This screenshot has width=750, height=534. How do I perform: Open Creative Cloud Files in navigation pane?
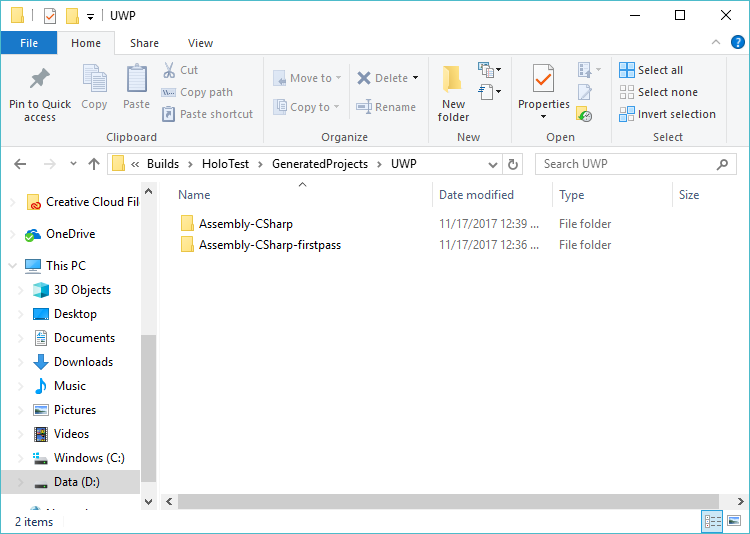tap(83, 202)
